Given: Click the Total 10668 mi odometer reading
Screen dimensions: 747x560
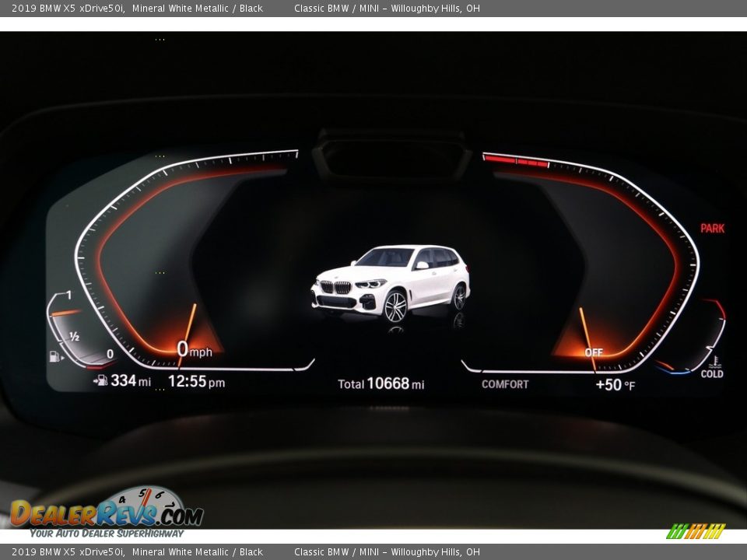Looking at the screenshot, I should coord(381,383).
